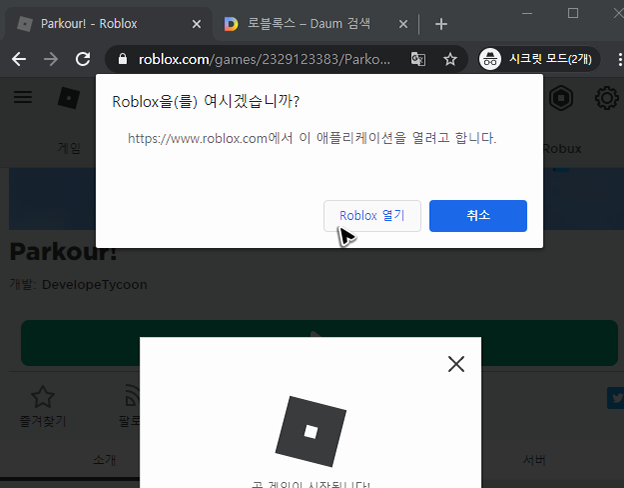624x488 pixels.
Task: Maximize the browser window
Action: pos(573,13)
